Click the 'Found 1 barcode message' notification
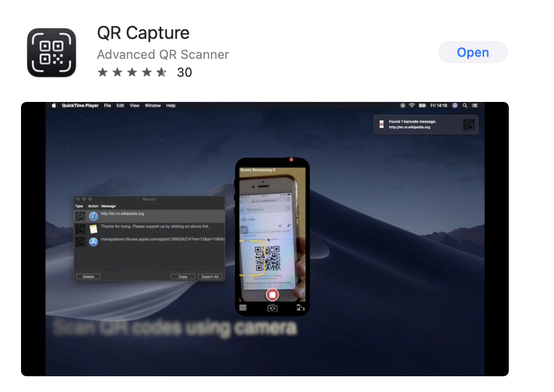This screenshot has height=392, width=554. (x=426, y=125)
